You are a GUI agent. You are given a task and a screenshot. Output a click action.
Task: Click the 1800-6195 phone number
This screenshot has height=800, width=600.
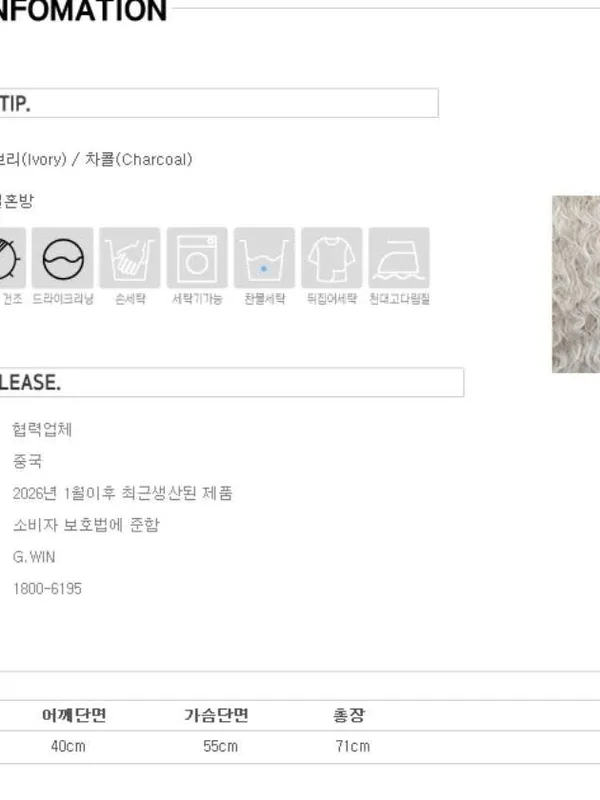pyautogui.click(x=47, y=589)
